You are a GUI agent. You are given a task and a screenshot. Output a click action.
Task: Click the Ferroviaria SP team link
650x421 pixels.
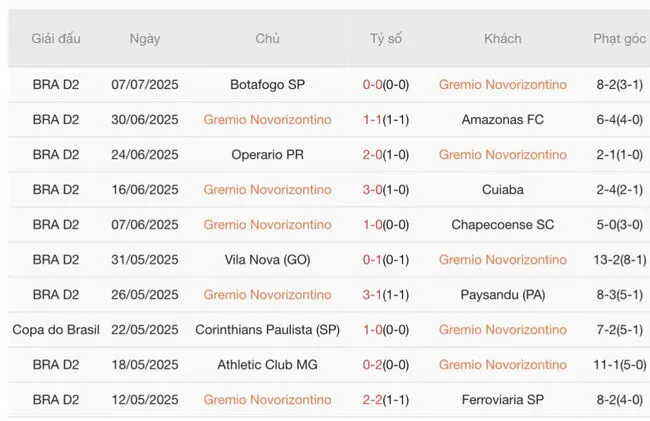click(502, 400)
